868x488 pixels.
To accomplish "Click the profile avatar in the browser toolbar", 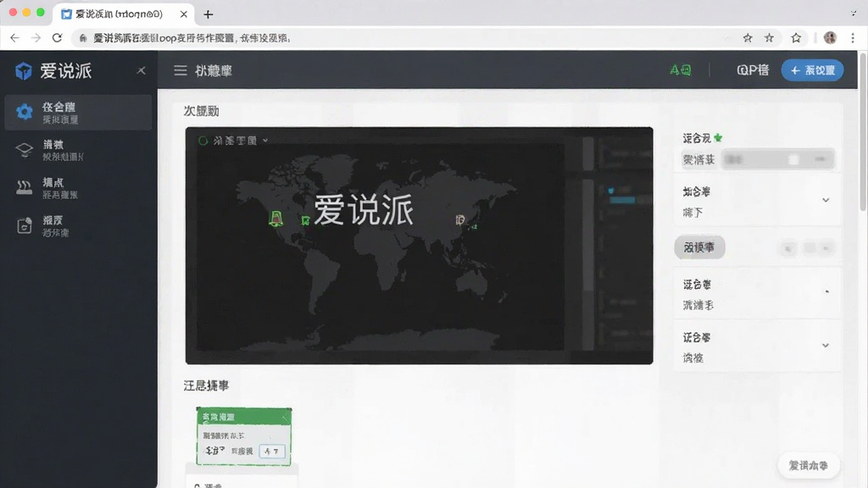I will [830, 37].
